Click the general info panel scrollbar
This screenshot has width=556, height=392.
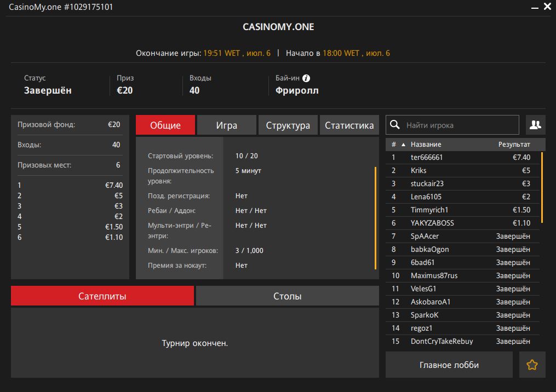(376, 218)
